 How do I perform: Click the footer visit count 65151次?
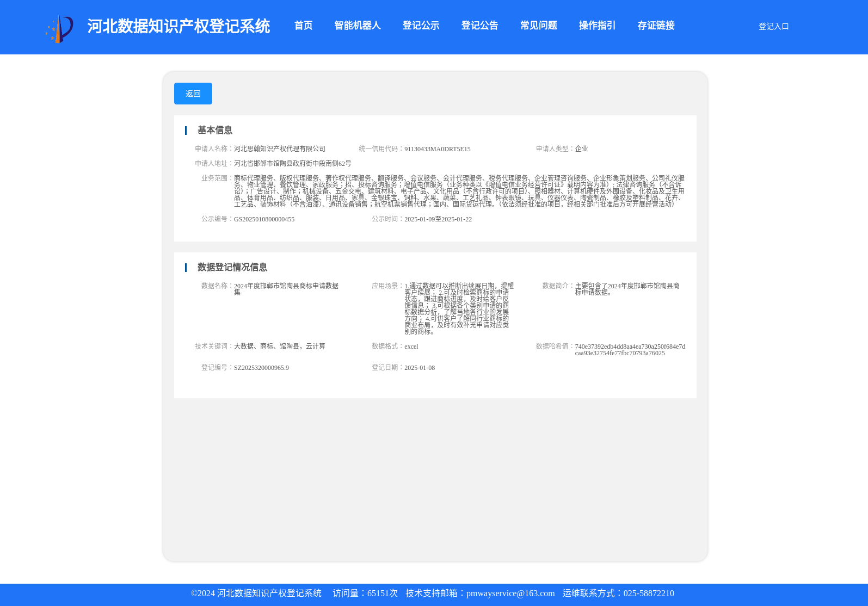(x=383, y=593)
